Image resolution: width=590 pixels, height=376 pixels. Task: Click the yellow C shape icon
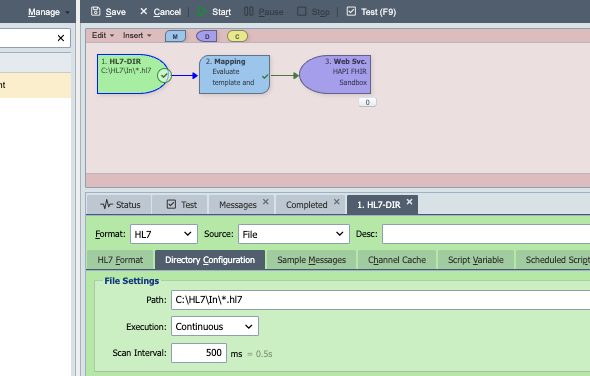tap(237, 36)
